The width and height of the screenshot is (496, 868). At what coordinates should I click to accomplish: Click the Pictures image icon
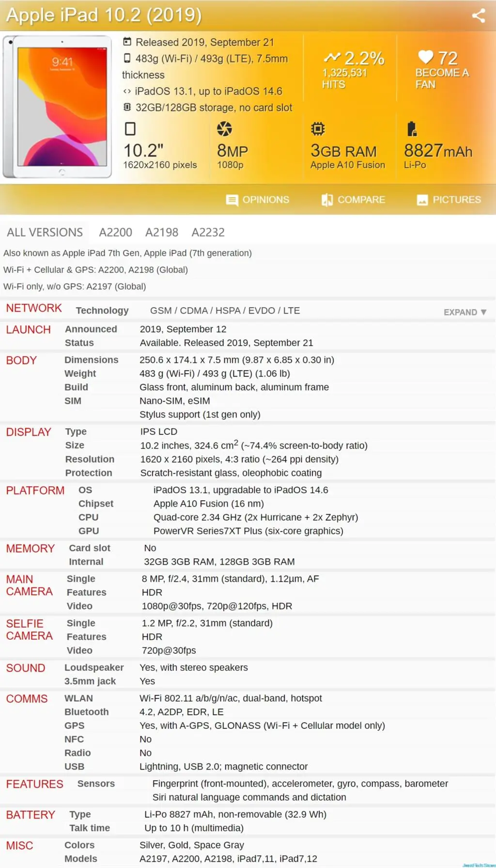422,200
